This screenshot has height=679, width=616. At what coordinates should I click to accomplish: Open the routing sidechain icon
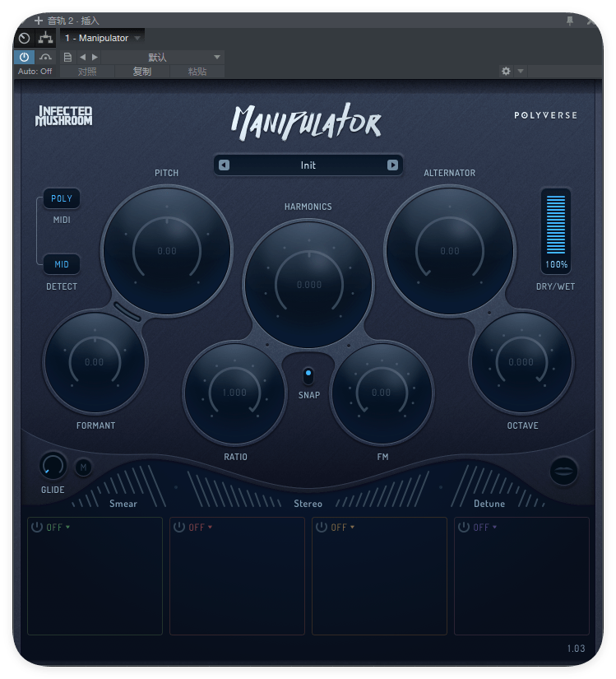[45, 38]
